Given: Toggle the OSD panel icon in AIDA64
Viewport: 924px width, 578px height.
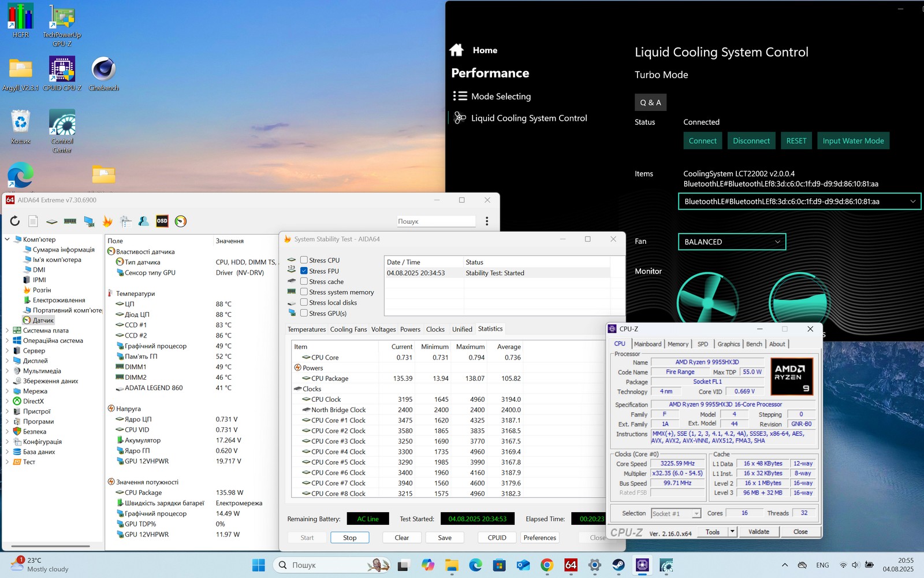Looking at the screenshot, I should pyautogui.click(x=162, y=221).
